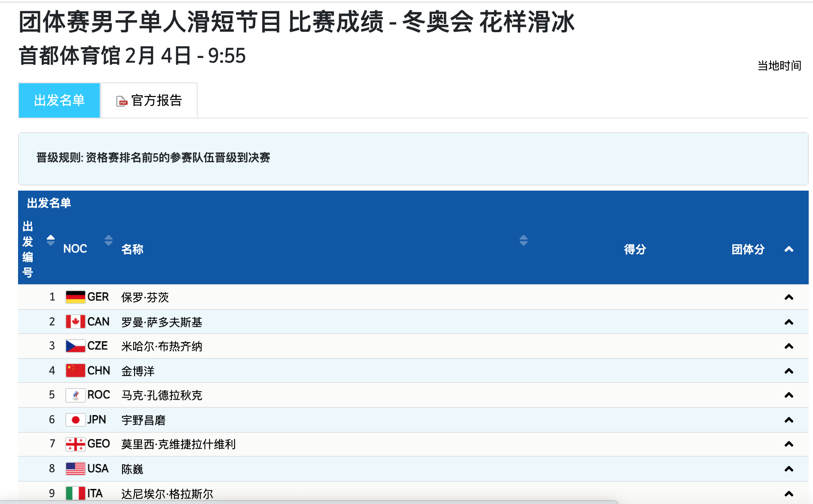The height and width of the screenshot is (504, 813).
Task: Click the Georgia flag icon
Action: 75,444
